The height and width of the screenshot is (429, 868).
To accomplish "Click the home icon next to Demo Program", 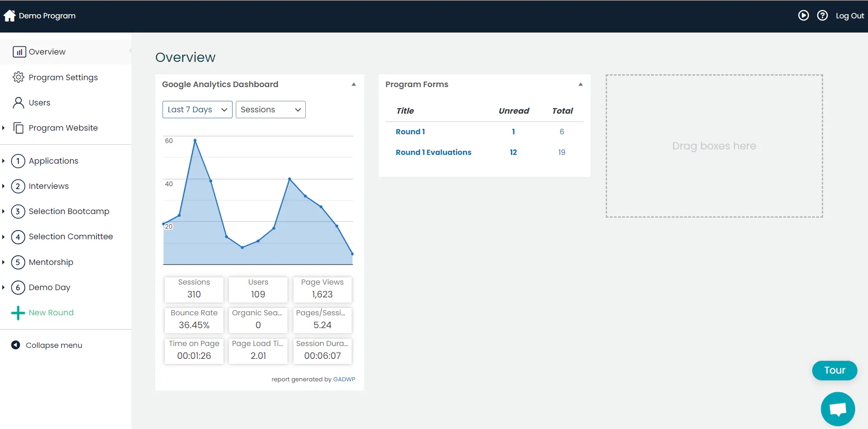I will [10, 16].
